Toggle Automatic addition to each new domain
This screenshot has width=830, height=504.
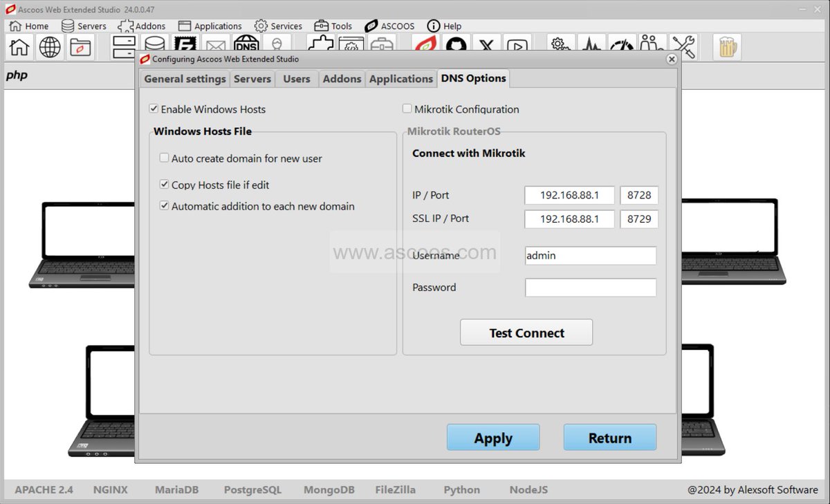click(x=165, y=206)
